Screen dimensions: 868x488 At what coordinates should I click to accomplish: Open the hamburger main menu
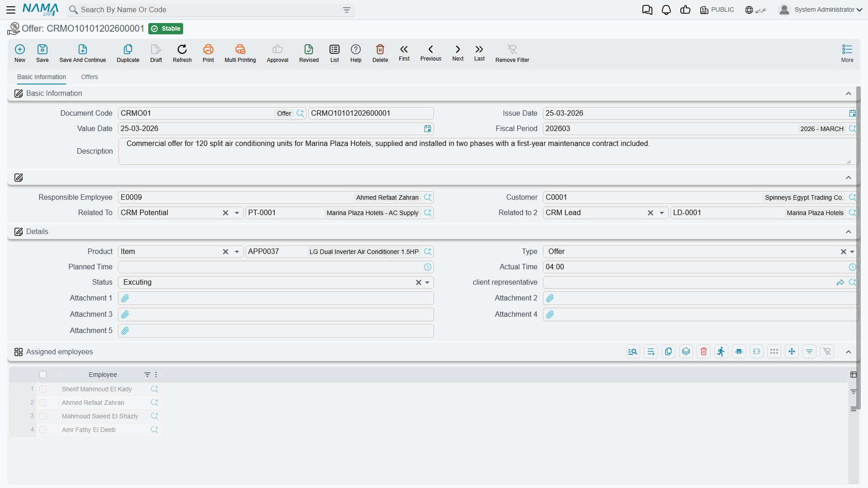(x=11, y=9)
